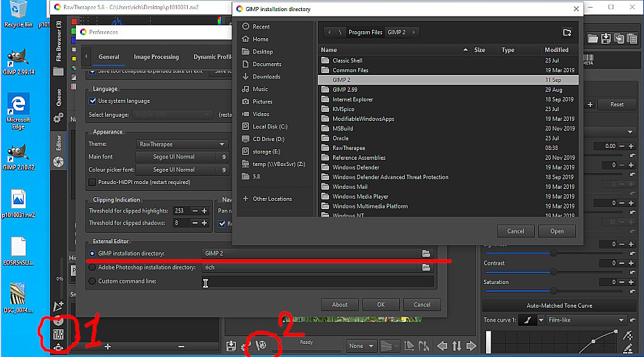Viewport: 644px width, 357px height.
Task: Select the Recycle Bin desktop icon
Action: click(x=18, y=15)
